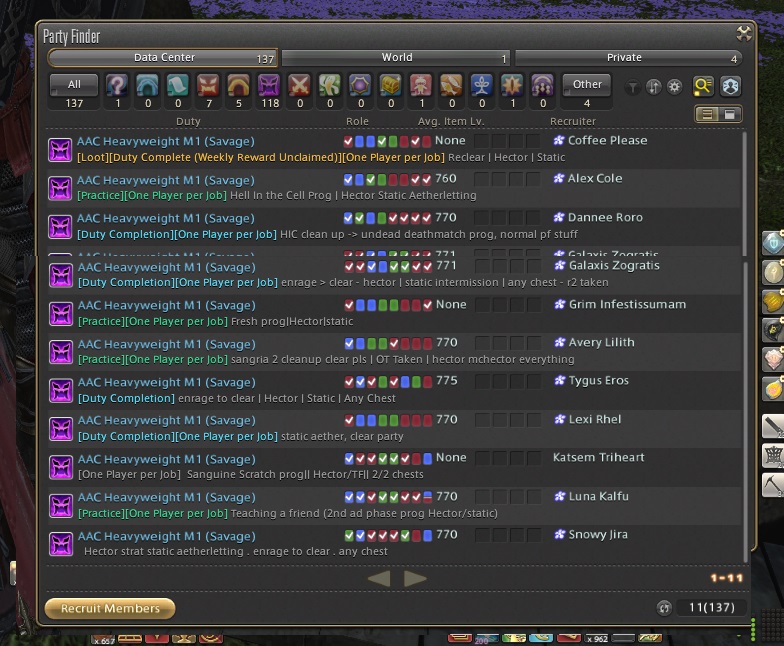Switch to detailed list view

707,114
